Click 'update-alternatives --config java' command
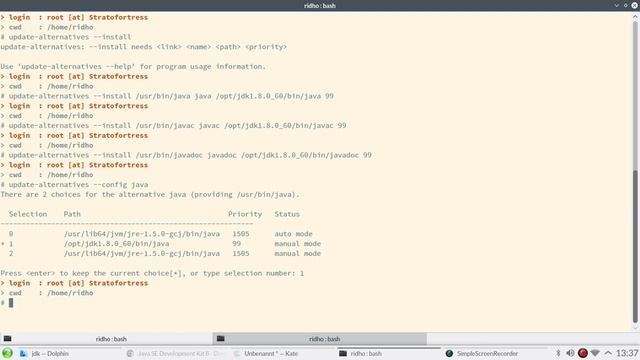The image size is (640, 360). [78, 184]
